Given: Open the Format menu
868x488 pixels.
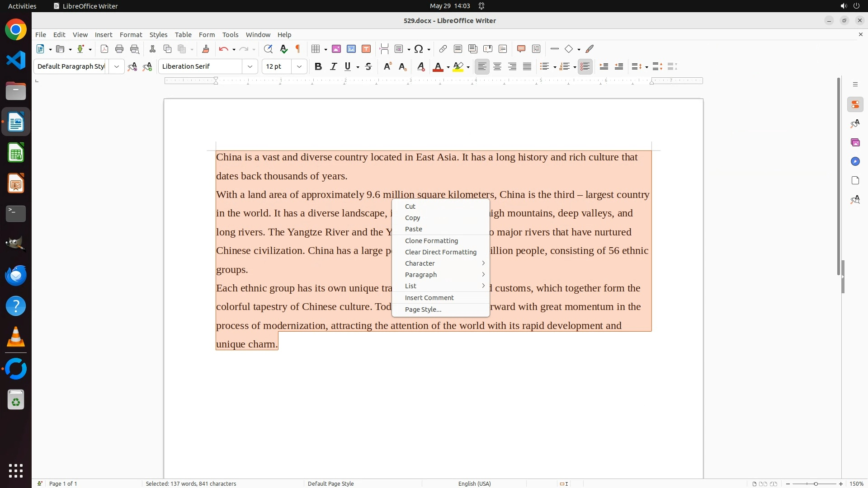Looking at the screenshot, I should click(131, 34).
